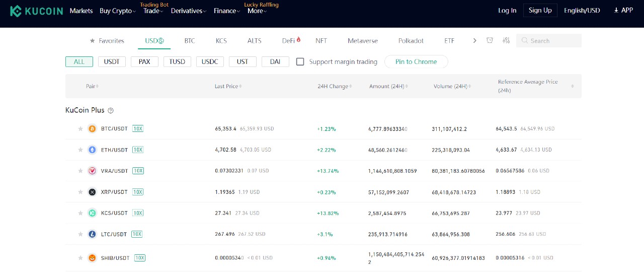Click the 10X badge for SHIB/USDT
The width and height of the screenshot is (644, 272).
pos(140,258)
